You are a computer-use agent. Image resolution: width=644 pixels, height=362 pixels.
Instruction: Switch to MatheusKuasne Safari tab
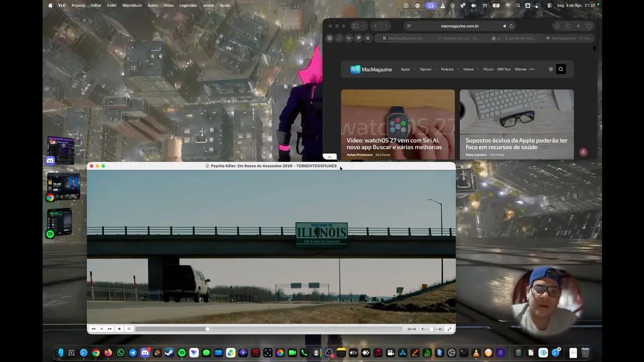[404, 38]
